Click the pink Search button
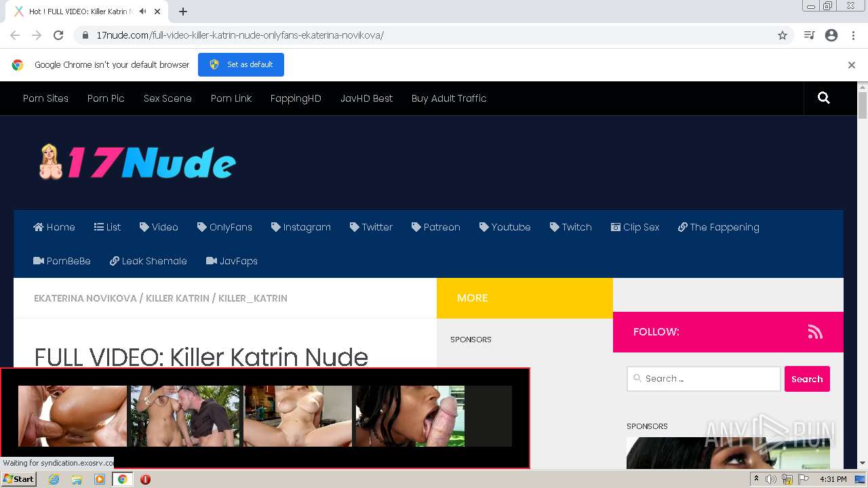 [807, 379]
